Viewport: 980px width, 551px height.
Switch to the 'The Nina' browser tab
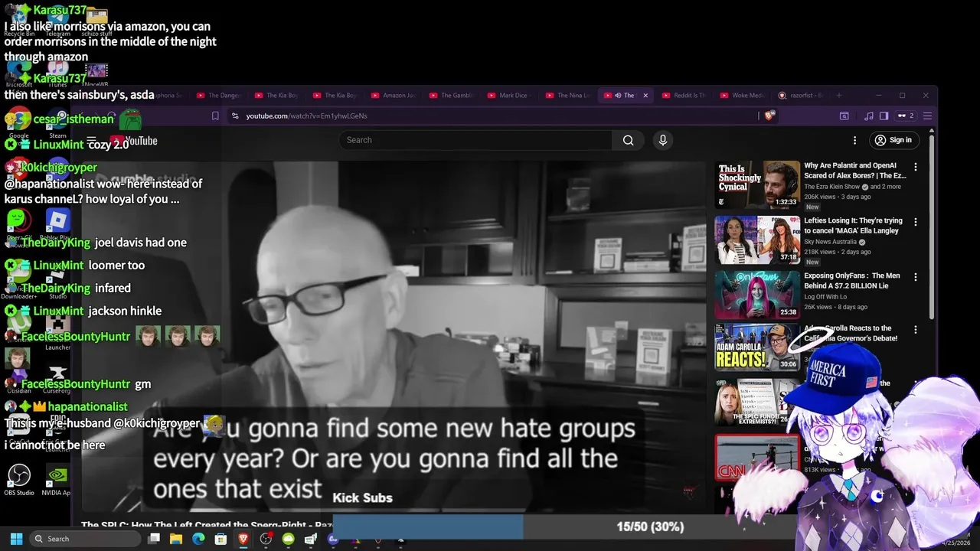568,96
